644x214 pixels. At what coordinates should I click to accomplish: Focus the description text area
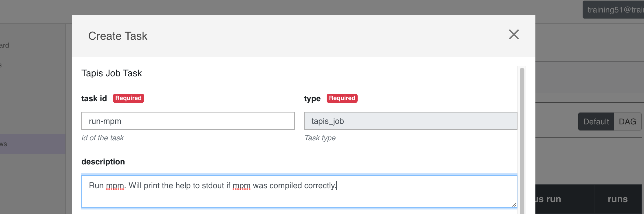click(299, 191)
